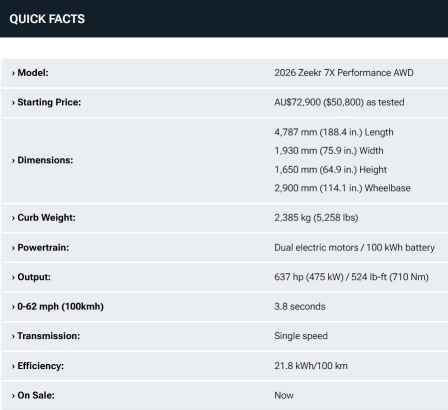Select Dual electric motors / 100 kWh battery

[x=354, y=248]
